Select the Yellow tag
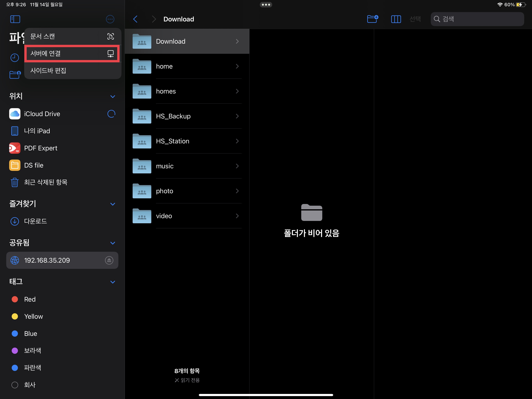The image size is (532, 399). (62, 316)
